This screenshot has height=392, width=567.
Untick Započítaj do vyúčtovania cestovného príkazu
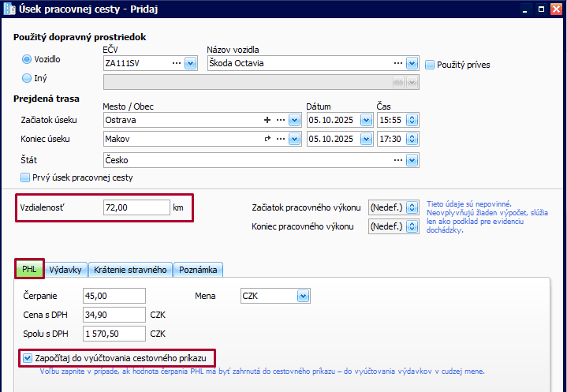(x=28, y=358)
